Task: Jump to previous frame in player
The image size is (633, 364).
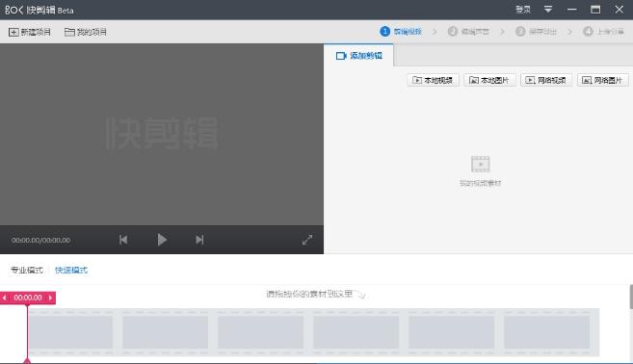Action: coord(123,240)
